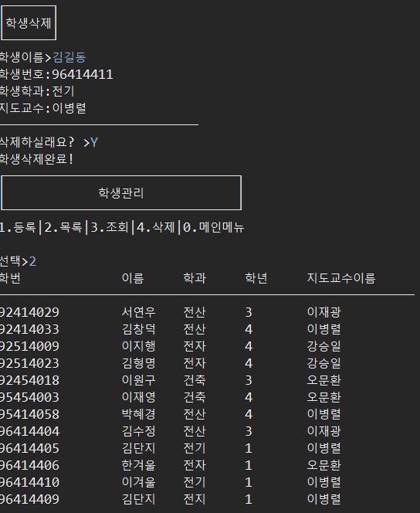This screenshot has height=513, width=420.
Task: Click the '학생번호:96414411' line
Action: point(56,74)
